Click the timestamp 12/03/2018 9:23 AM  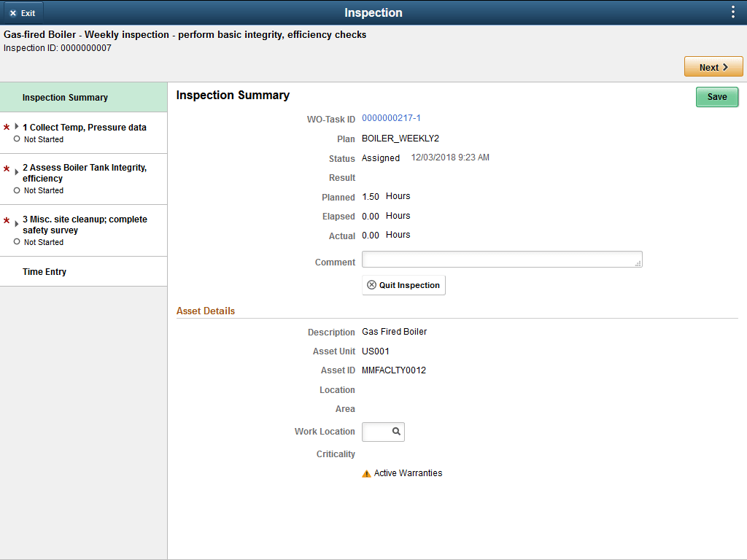(x=450, y=157)
